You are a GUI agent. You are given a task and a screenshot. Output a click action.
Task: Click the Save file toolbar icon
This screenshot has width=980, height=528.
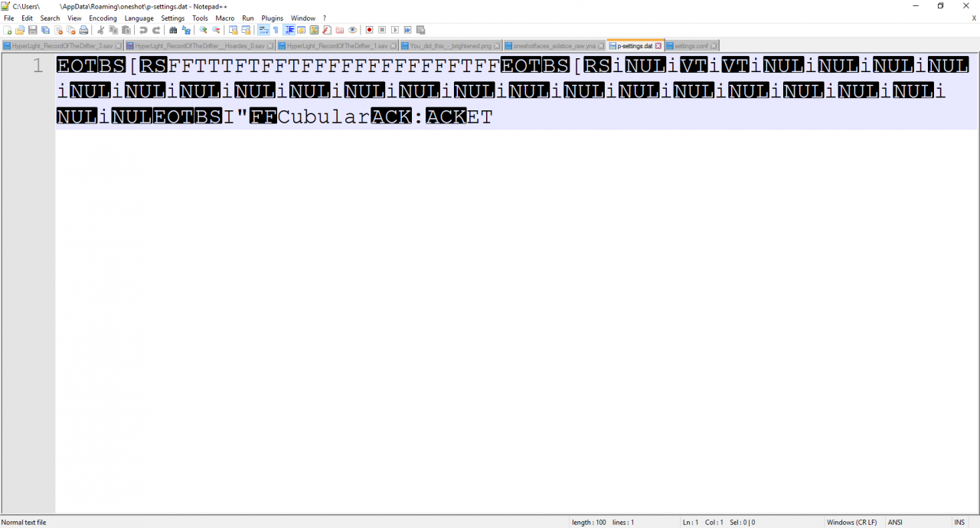33,31
